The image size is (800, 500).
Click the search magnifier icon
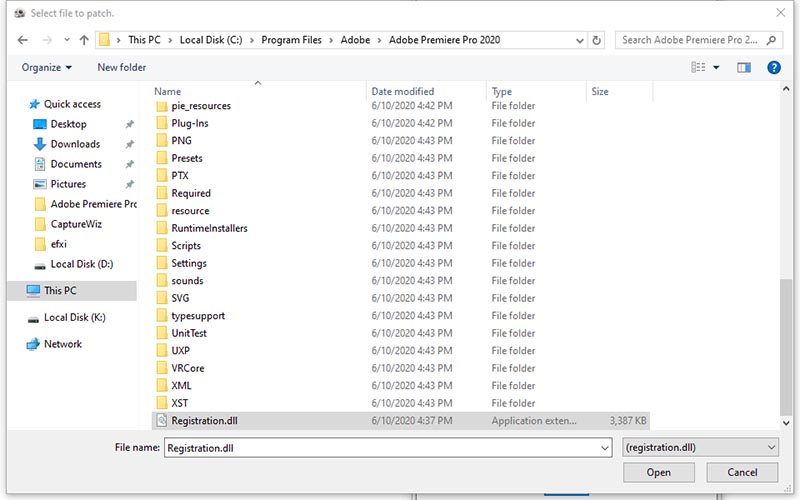771,40
